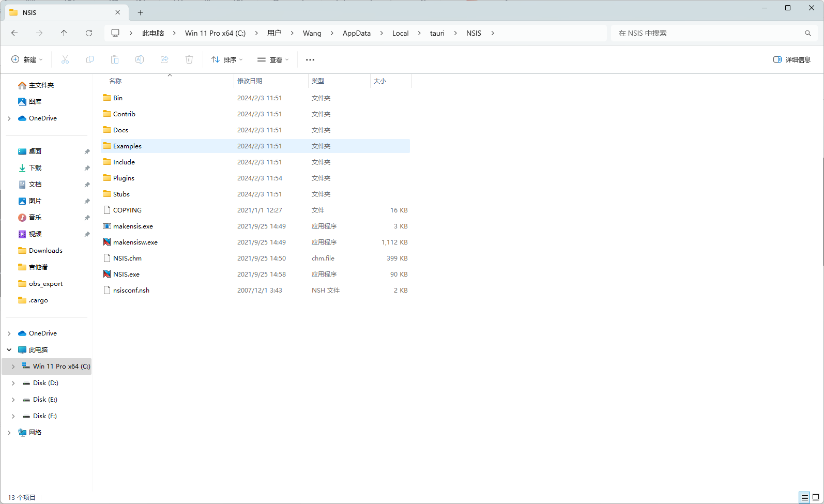Expand Disk (D:) tree node

(13, 383)
